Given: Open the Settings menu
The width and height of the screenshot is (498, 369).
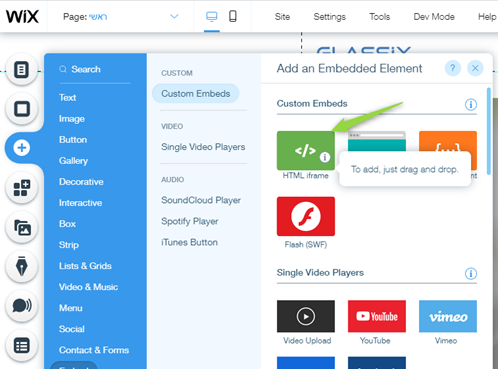Looking at the screenshot, I should pyautogui.click(x=329, y=17).
